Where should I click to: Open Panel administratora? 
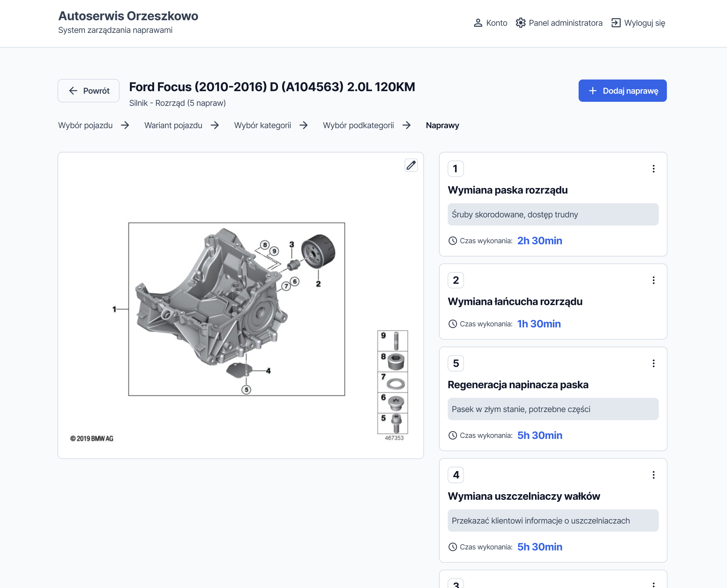[x=559, y=23]
